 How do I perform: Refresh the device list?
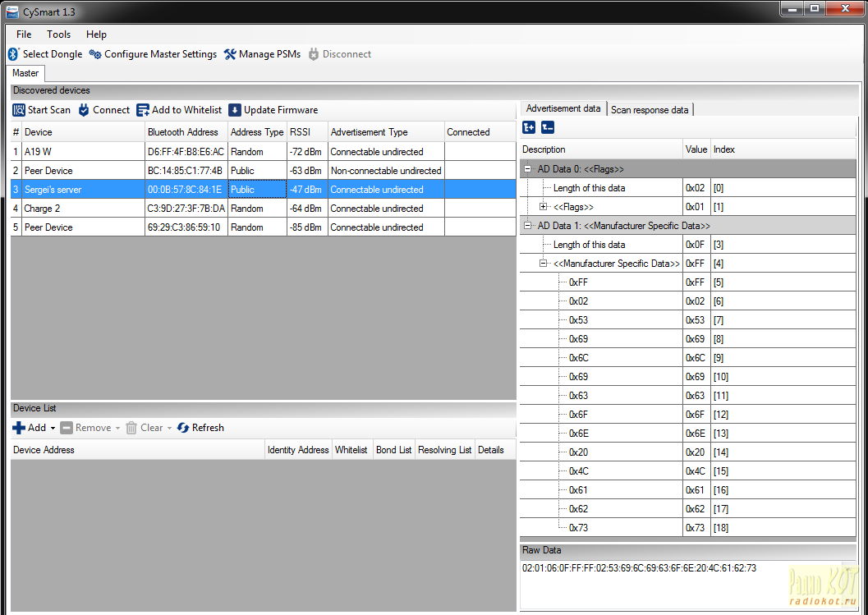pos(200,428)
